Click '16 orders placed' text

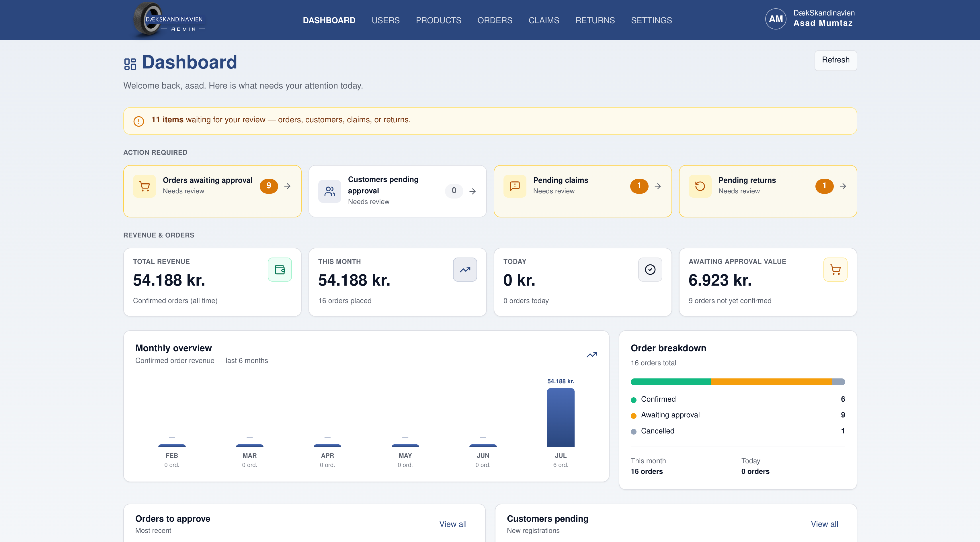[x=345, y=301]
